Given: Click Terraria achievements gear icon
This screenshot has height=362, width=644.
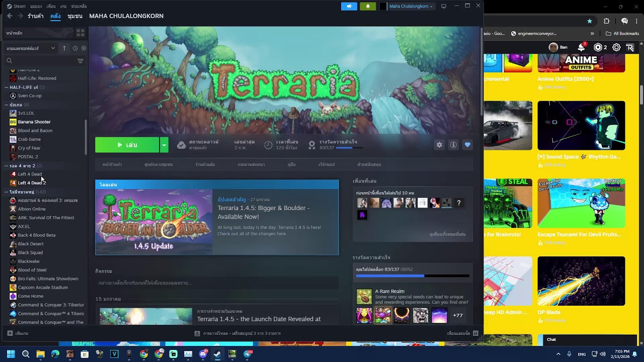Looking at the screenshot, I should [312, 145].
